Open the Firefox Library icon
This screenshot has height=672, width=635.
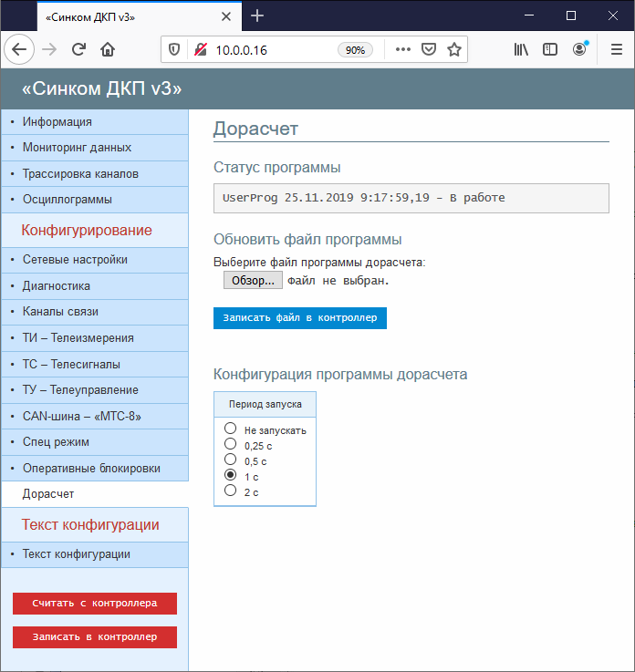point(521,49)
